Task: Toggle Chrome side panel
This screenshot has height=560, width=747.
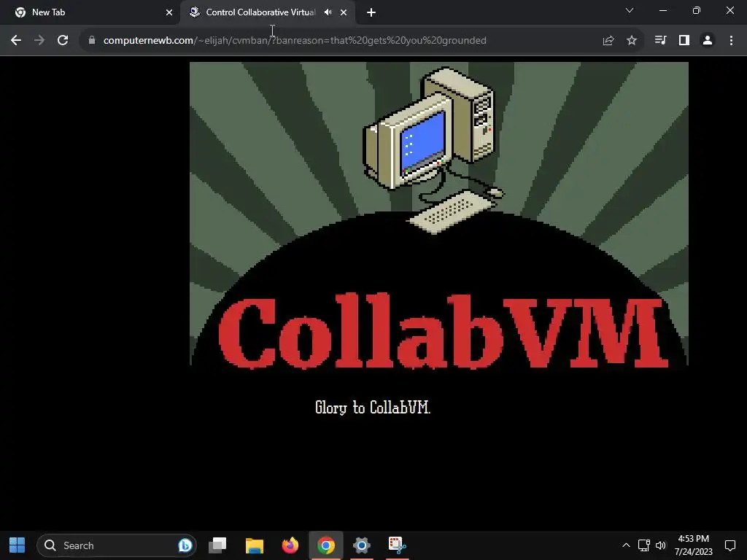Action: 684,41
